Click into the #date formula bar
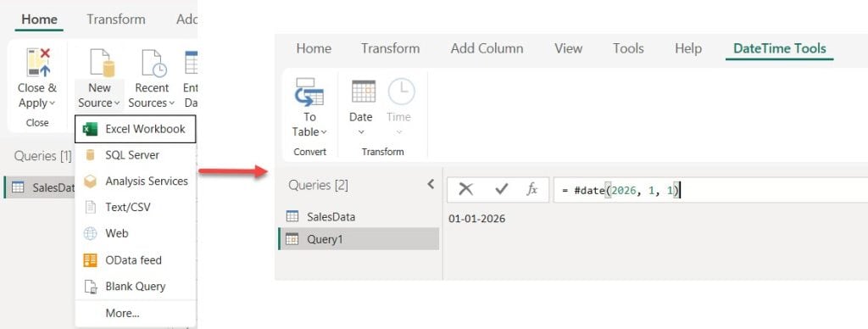The height and width of the screenshot is (329, 868). (710, 190)
